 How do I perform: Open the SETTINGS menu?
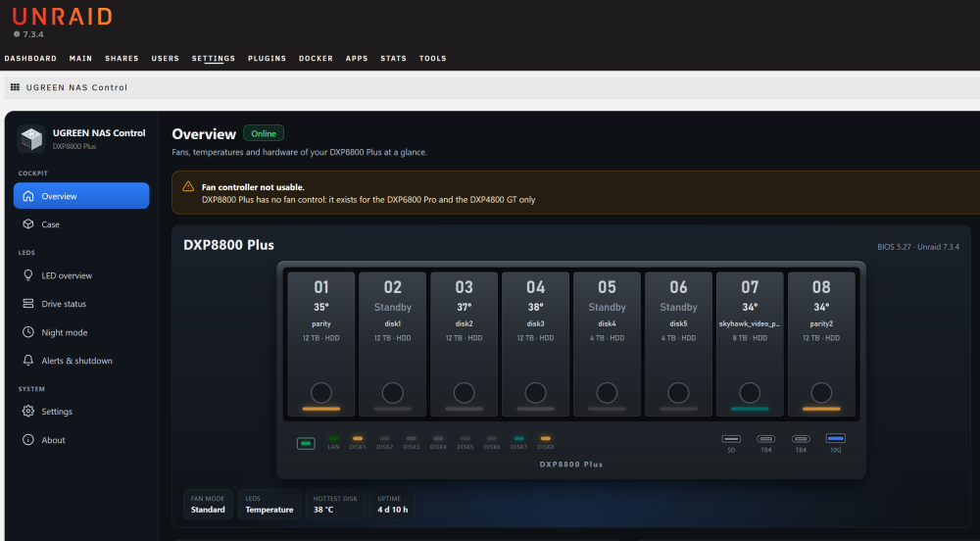[x=213, y=58]
